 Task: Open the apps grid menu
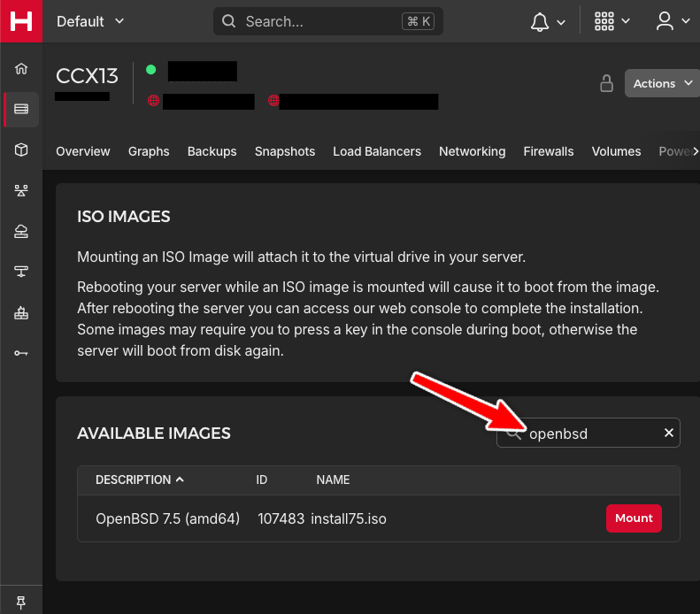tap(604, 21)
